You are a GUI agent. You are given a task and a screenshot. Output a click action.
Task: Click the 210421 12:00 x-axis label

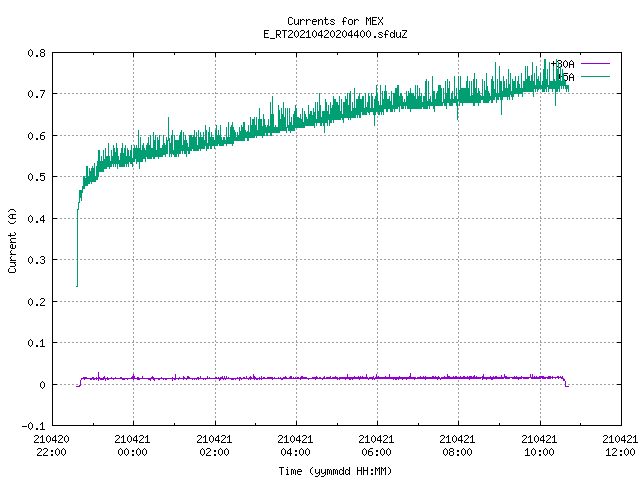[x=620, y=446]
